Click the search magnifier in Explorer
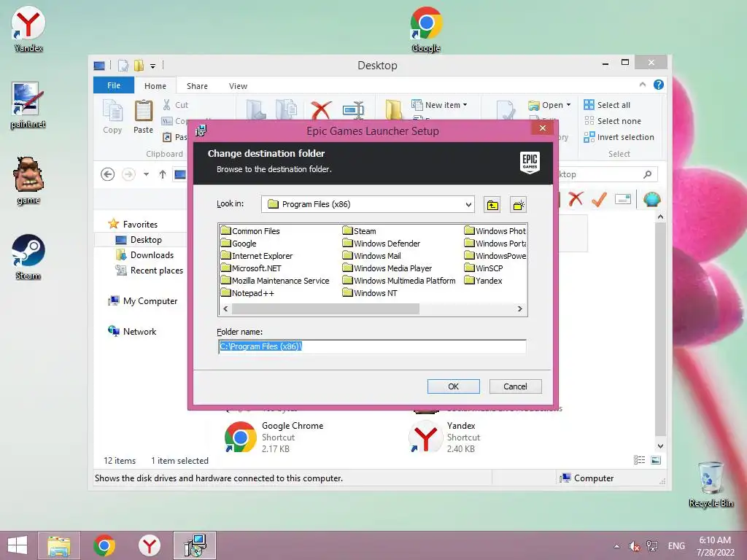The height and width of the screenshot is (560, 747). 648,174
